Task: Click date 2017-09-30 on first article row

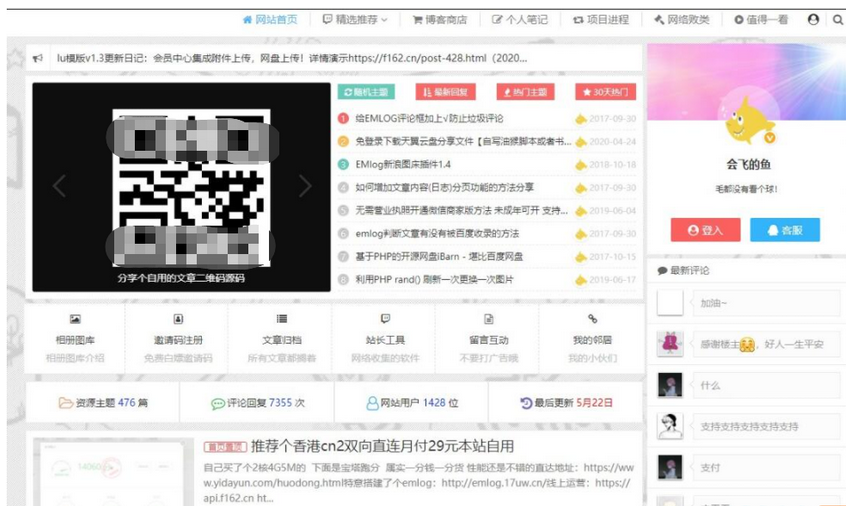Action: point(612,119)
